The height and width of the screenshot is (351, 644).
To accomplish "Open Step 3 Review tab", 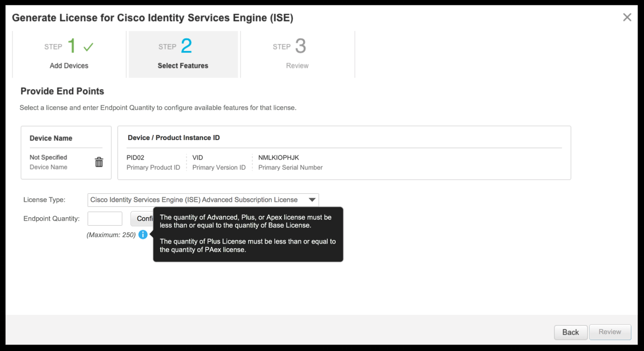I will 297,54.
